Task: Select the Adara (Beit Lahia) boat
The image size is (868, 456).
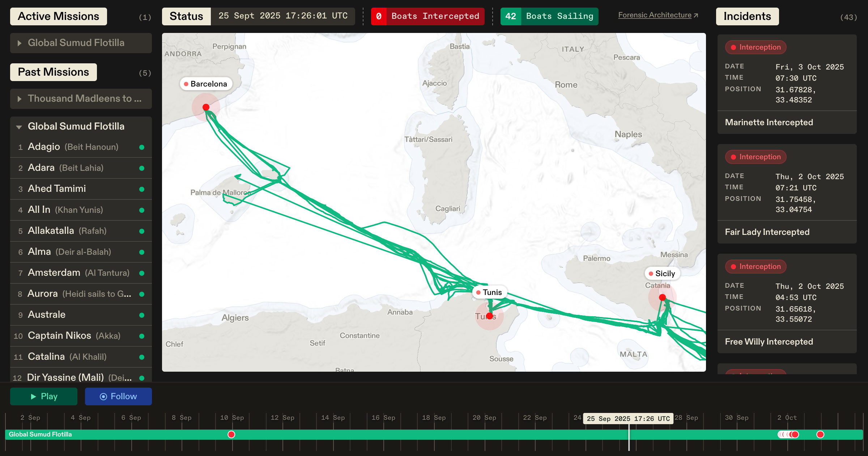Action: tap(81, 168)
